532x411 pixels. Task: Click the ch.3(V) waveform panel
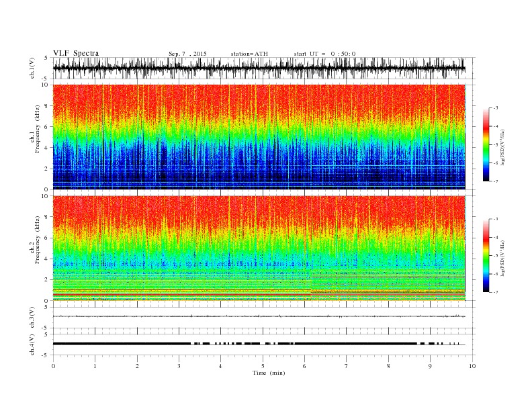264,318
